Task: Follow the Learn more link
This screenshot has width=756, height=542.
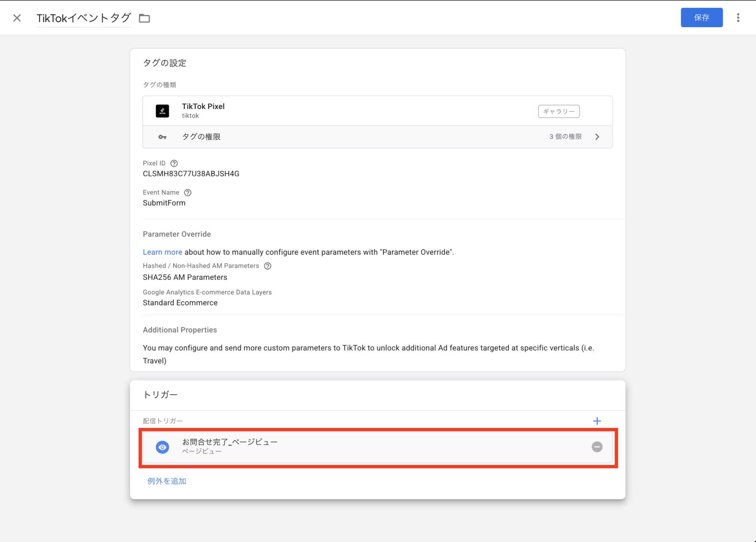Action: pos(162,252)
